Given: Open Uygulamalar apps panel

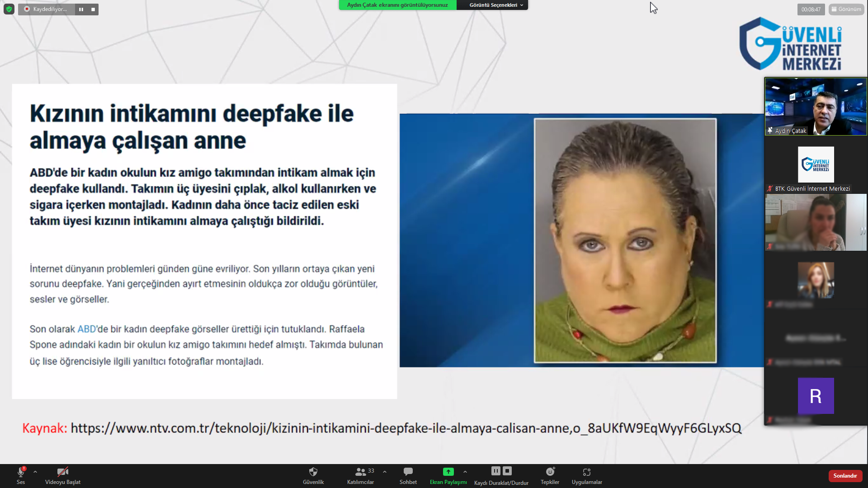Looking at the screenshot, I should tap(587, 475).
